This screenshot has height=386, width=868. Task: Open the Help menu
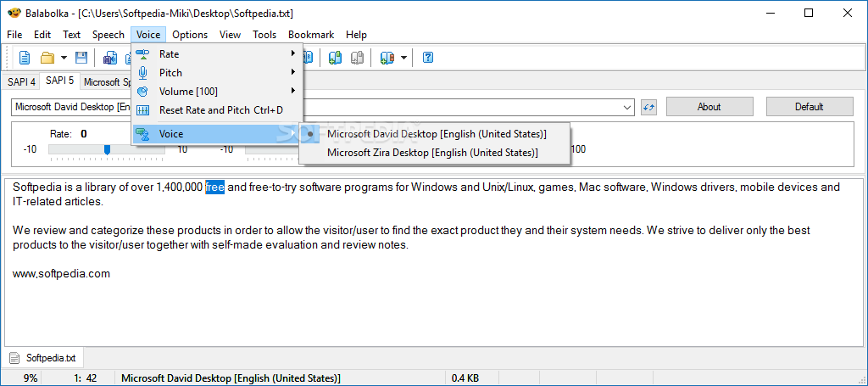point(357,34)
